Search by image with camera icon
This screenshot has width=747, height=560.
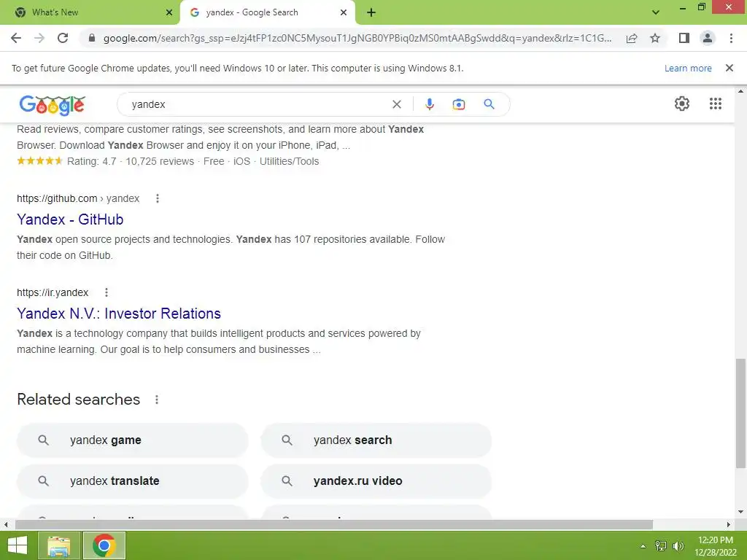click(459, 104)
